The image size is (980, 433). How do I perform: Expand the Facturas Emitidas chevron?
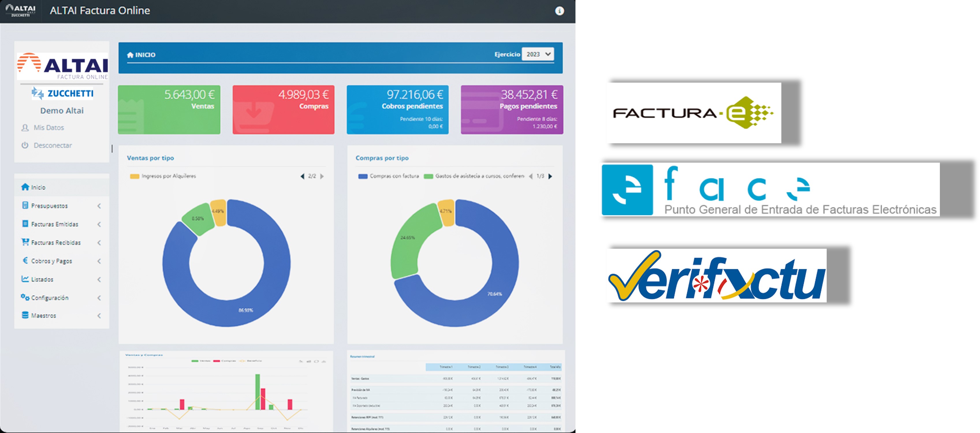99,224
